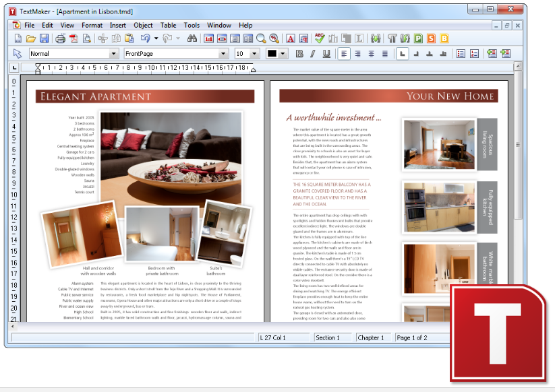Launch PlanMaker with the green P icon

coord(418,38)
